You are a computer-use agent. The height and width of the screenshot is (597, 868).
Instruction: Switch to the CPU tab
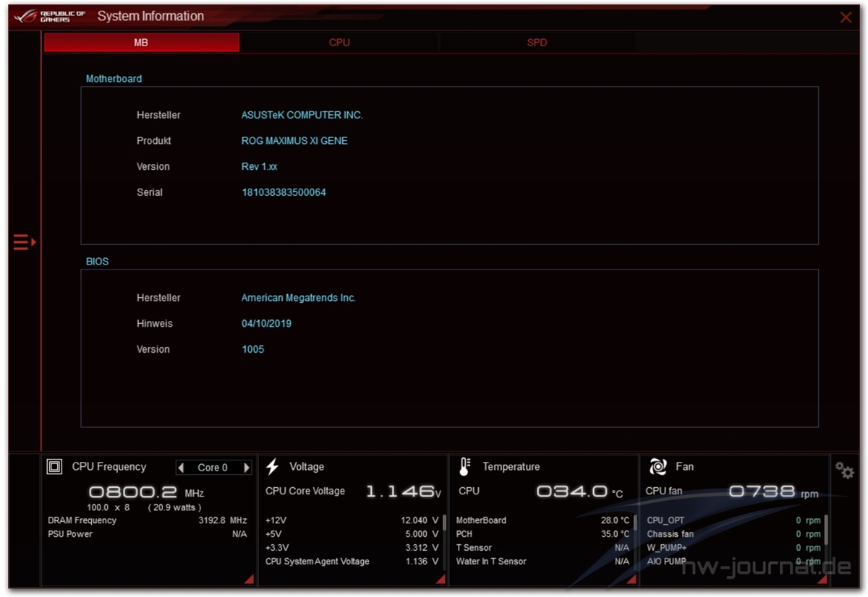pos(339,43)
